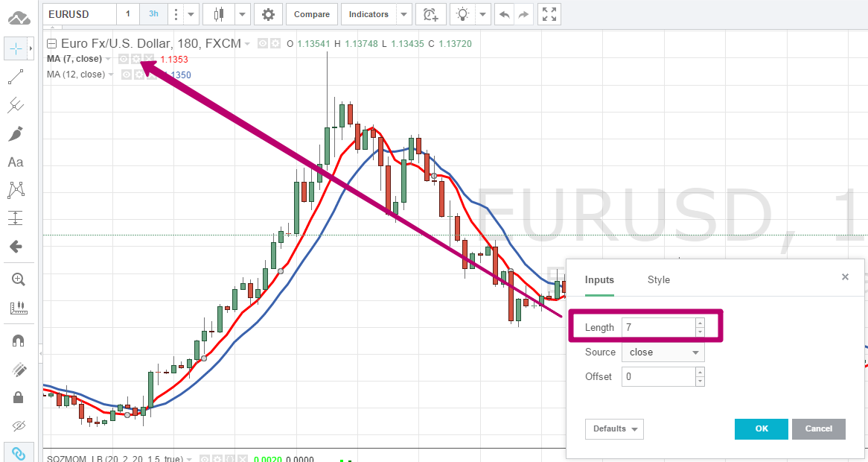Click Cancel in the MA settings dialog
Screen dimensions: 868x462
click(x=819, y=428)
